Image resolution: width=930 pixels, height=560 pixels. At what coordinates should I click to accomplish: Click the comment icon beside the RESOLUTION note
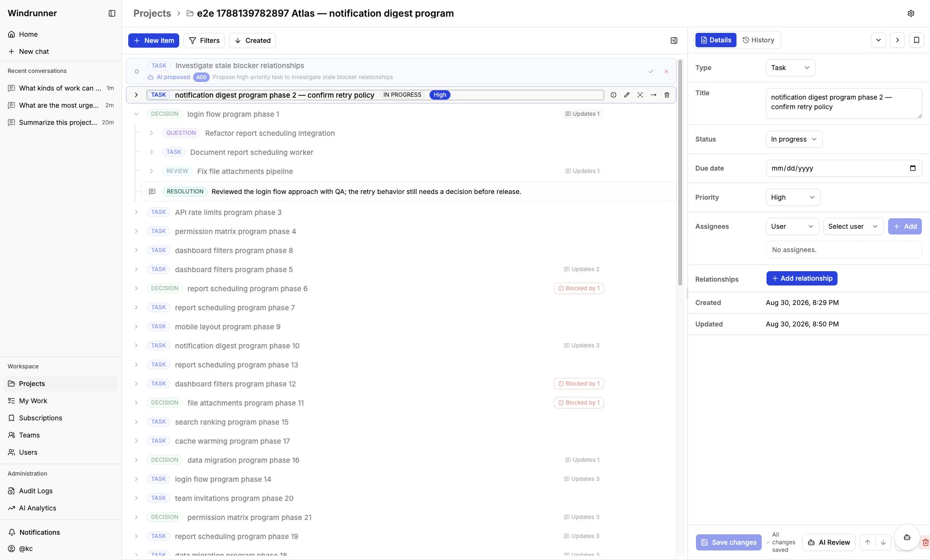tap(152, 192)
